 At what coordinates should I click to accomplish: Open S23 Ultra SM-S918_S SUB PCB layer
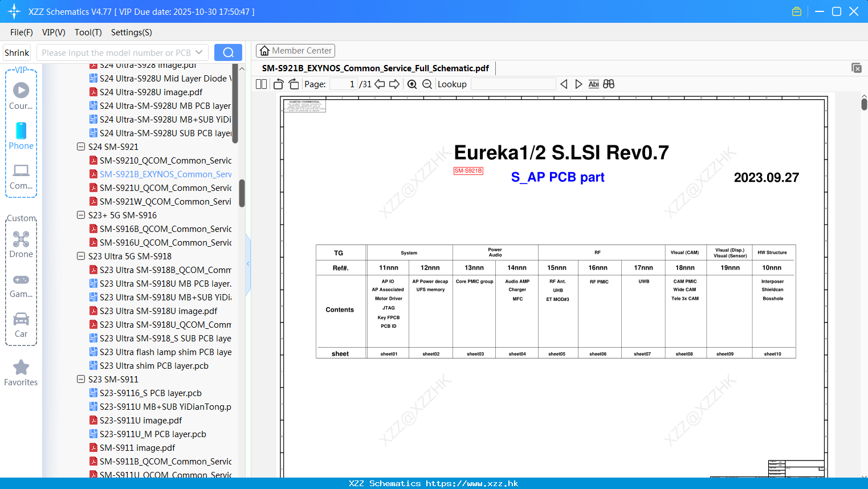click(x=161, y=338)
